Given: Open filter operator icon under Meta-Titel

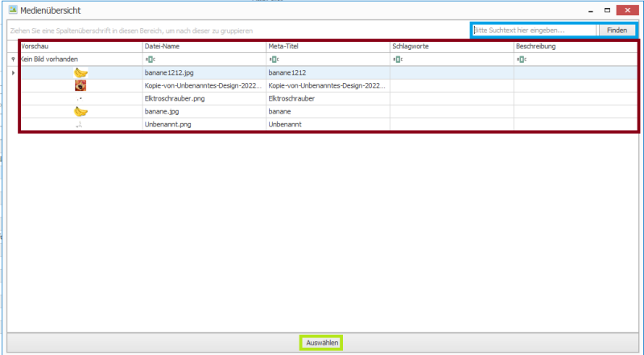Looking at the screenshot, I should pos(274,60).
